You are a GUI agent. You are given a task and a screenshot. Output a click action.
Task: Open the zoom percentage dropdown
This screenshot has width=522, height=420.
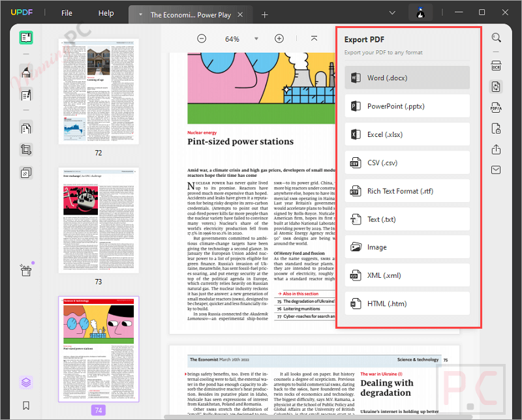[256, 38]
